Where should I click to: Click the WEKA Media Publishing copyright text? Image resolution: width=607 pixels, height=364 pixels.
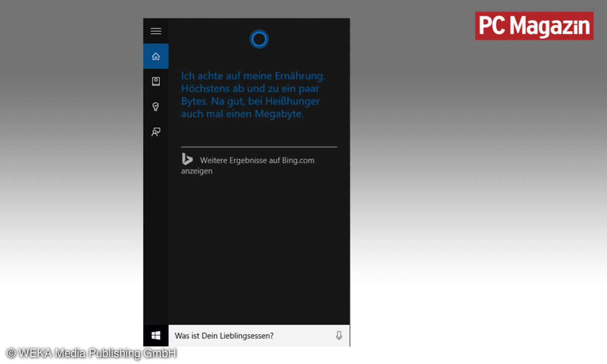pos(91,353)
